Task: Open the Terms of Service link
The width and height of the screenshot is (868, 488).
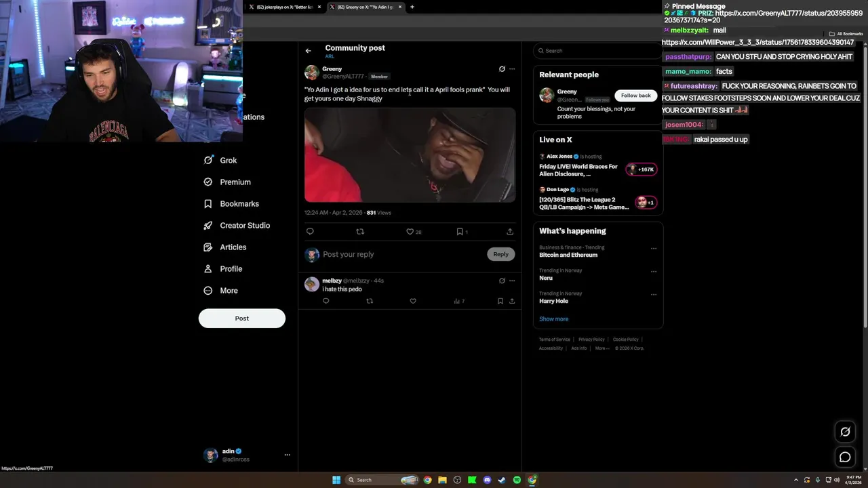Action: 555,340
